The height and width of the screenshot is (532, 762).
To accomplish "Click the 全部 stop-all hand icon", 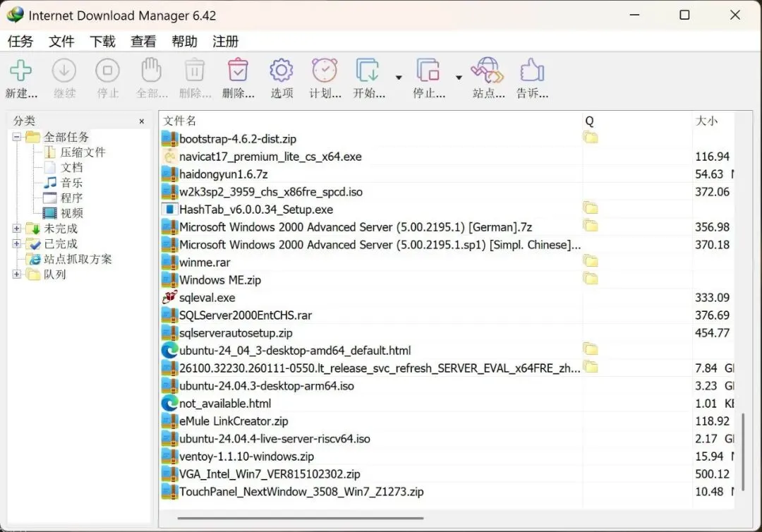I will (x=151, y=70).
